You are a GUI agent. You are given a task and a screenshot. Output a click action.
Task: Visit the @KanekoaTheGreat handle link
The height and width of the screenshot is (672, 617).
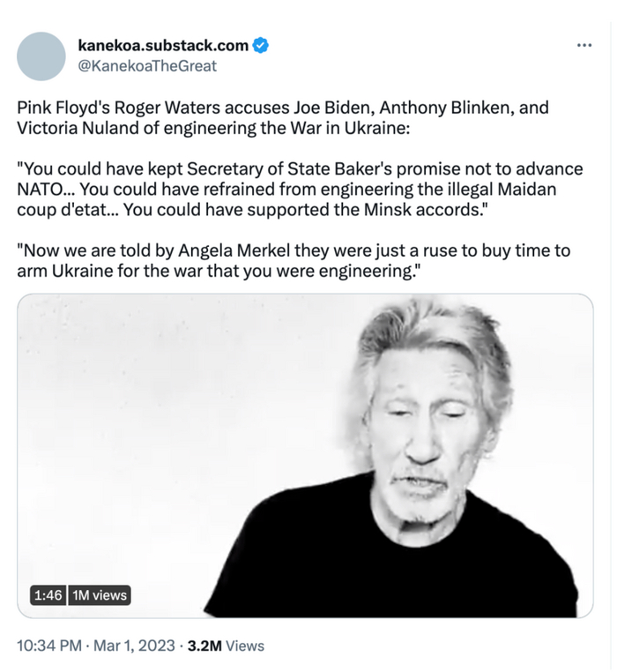(147, 65)
